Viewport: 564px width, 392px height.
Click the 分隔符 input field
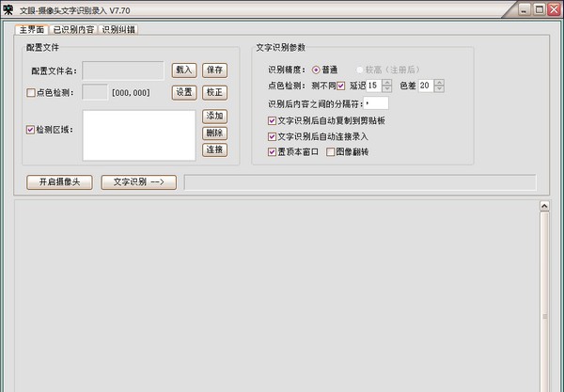coord(376,103)
